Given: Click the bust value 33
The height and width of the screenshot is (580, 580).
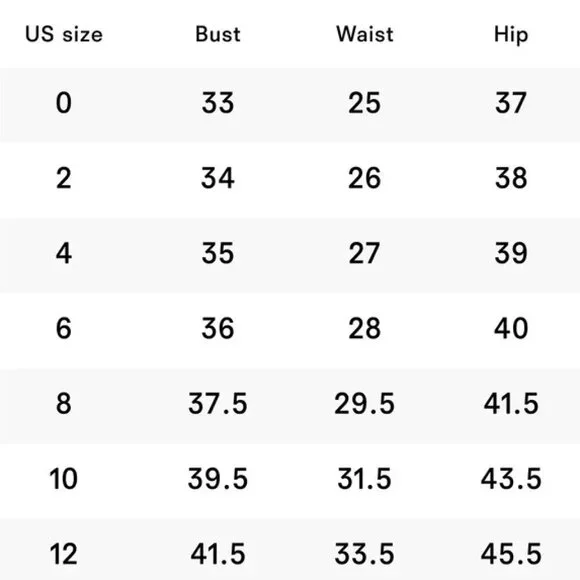Looking at the screenshot, I should click(x=218, y=103).
